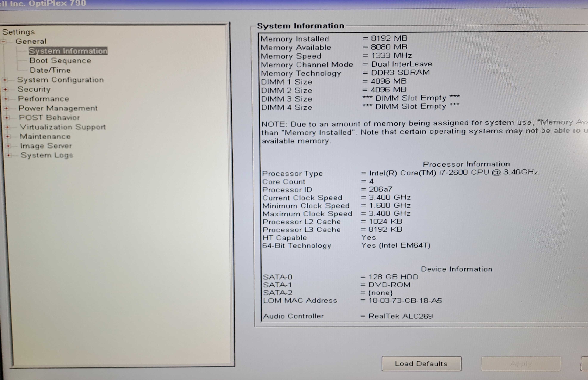
Task: Click the DIMM 4 Size empty slot text
Action: click(x=411, y=107)
